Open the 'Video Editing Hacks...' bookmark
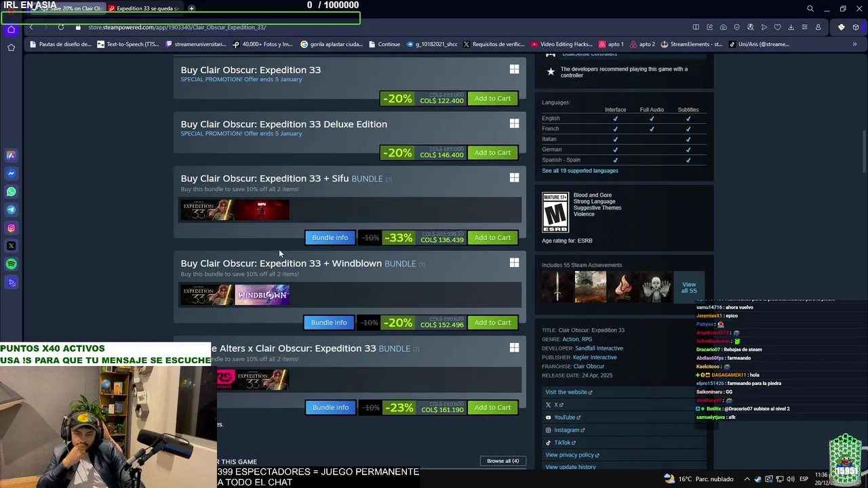This screenshot has width=868, height=488. (561, 44)
